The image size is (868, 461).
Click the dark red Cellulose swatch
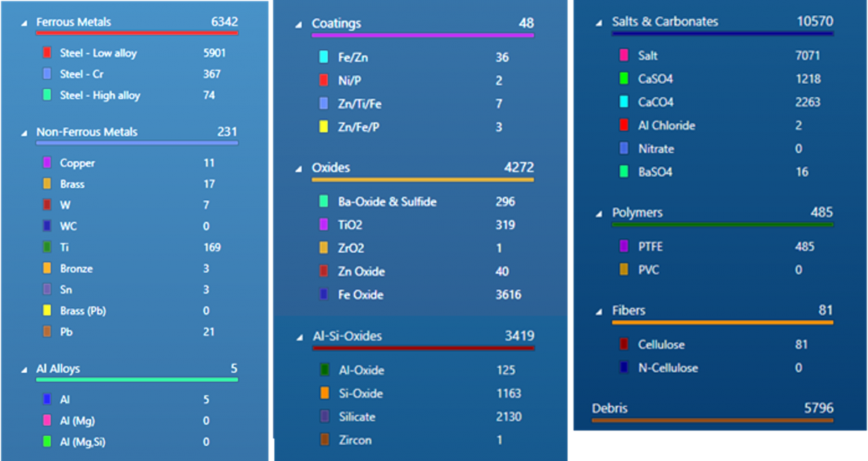point(624,345)
